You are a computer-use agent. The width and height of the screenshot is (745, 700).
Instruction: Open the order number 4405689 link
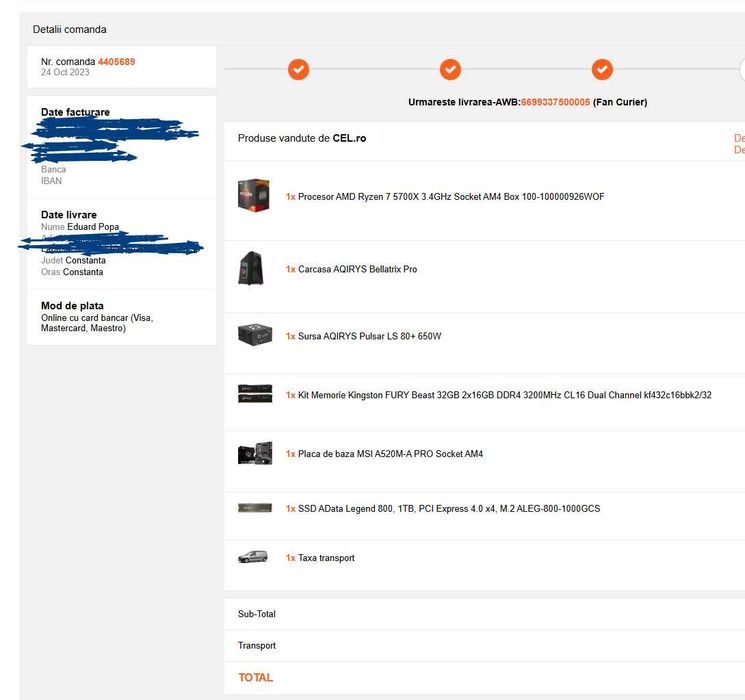coord(116,62)
